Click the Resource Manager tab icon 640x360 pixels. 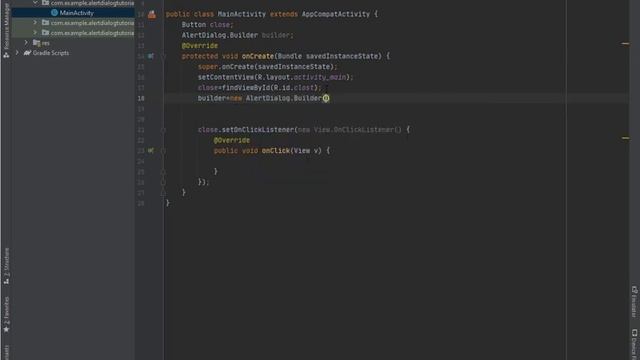(6, 55)
